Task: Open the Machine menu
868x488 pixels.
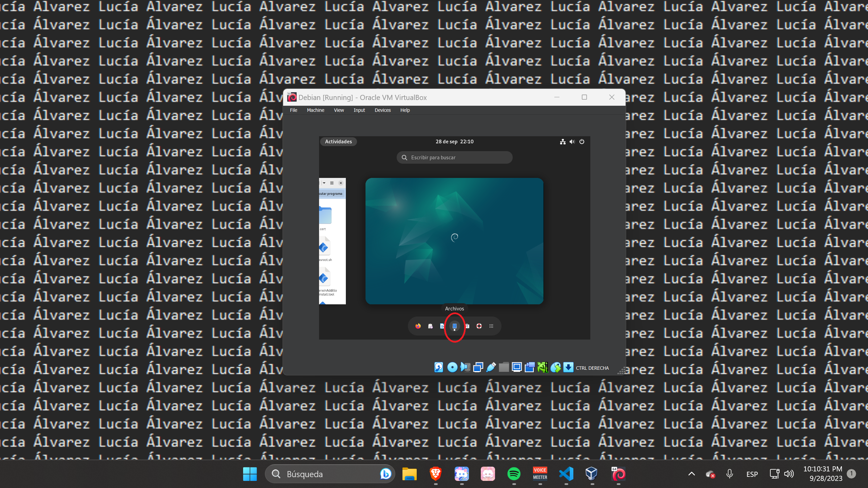Action: (315, 110)
